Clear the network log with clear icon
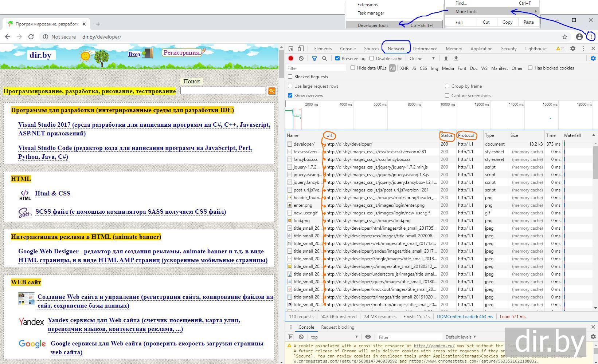This screenshot has height=364, width=598. (x=301, y=58)
